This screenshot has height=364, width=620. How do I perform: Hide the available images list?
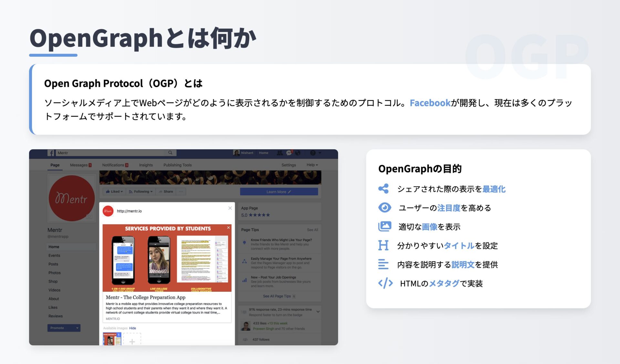(132, 328)
